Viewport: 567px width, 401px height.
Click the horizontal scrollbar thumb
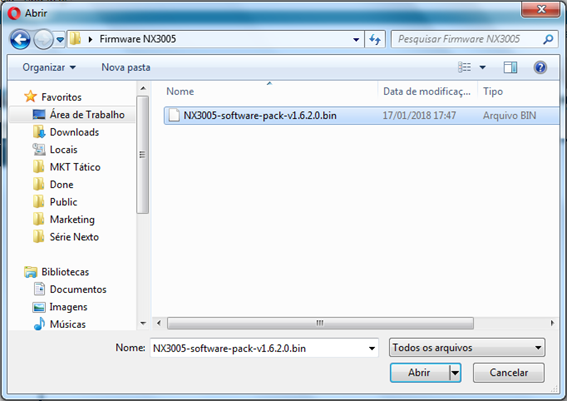click(320, 323)
